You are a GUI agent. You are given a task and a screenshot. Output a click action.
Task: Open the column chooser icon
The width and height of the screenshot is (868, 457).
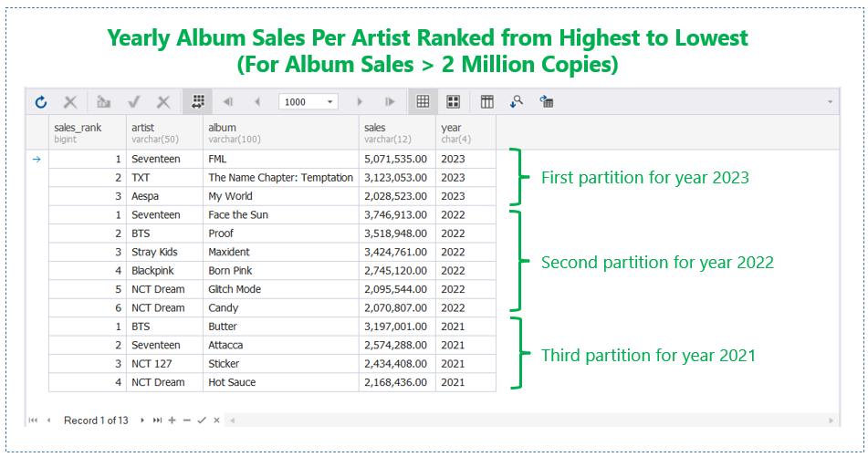[x=487, y=102]
